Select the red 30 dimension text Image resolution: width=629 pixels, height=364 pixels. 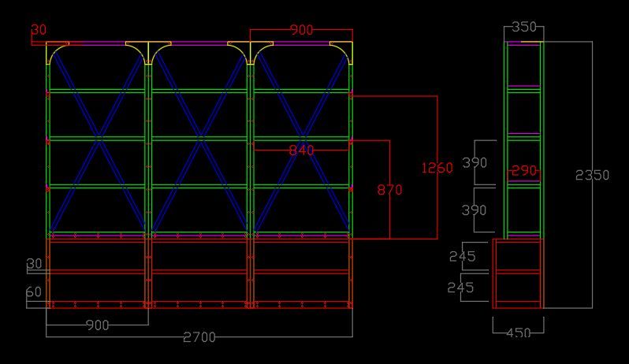click(x=39, y=30)
